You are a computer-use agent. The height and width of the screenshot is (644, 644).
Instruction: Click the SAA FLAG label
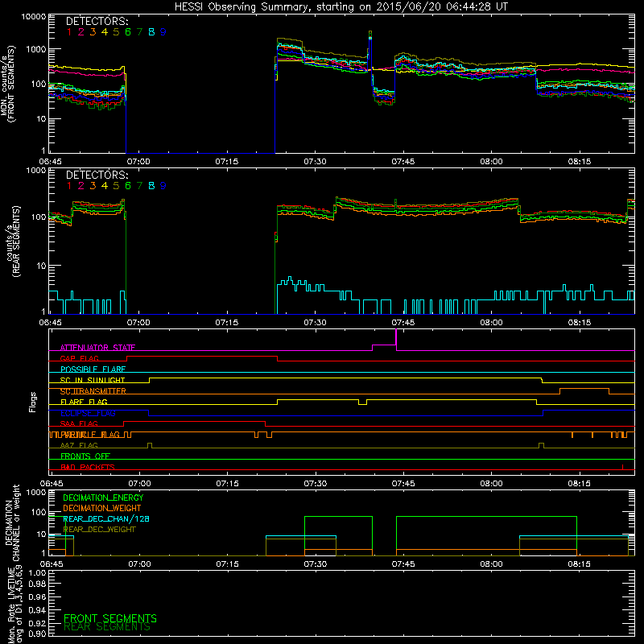[x=79, y=423]
